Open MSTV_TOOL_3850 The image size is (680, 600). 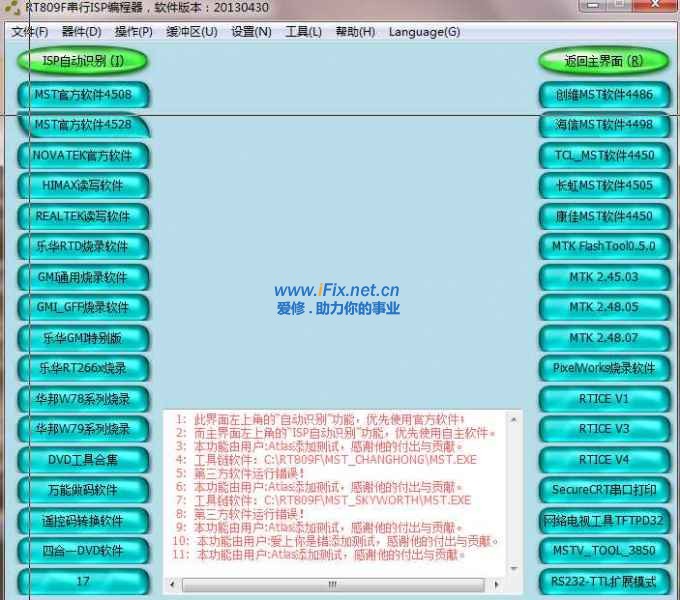(604, 551)
